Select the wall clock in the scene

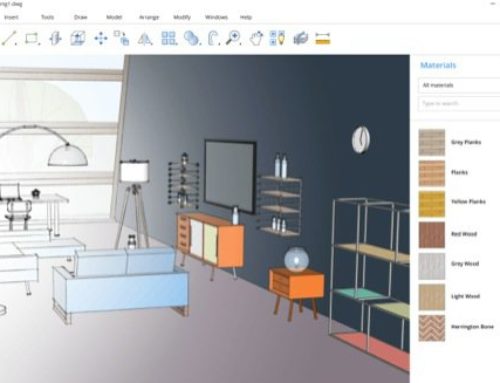(361, 139)
